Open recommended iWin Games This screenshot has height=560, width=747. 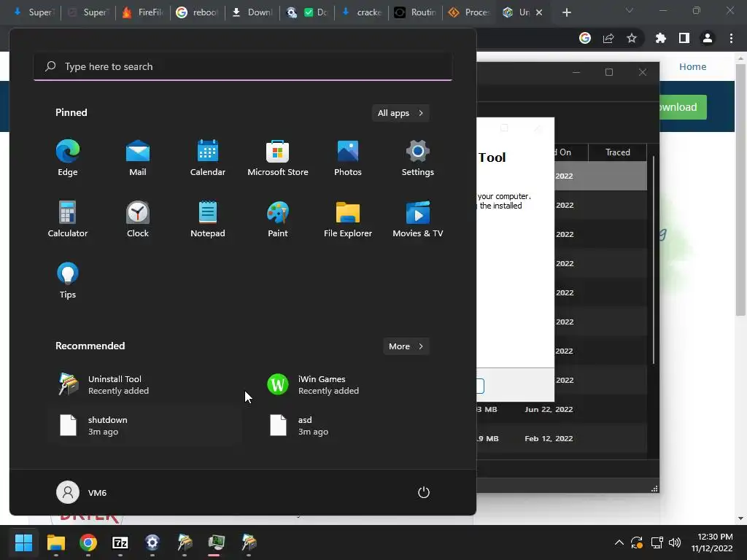point(355,385)
